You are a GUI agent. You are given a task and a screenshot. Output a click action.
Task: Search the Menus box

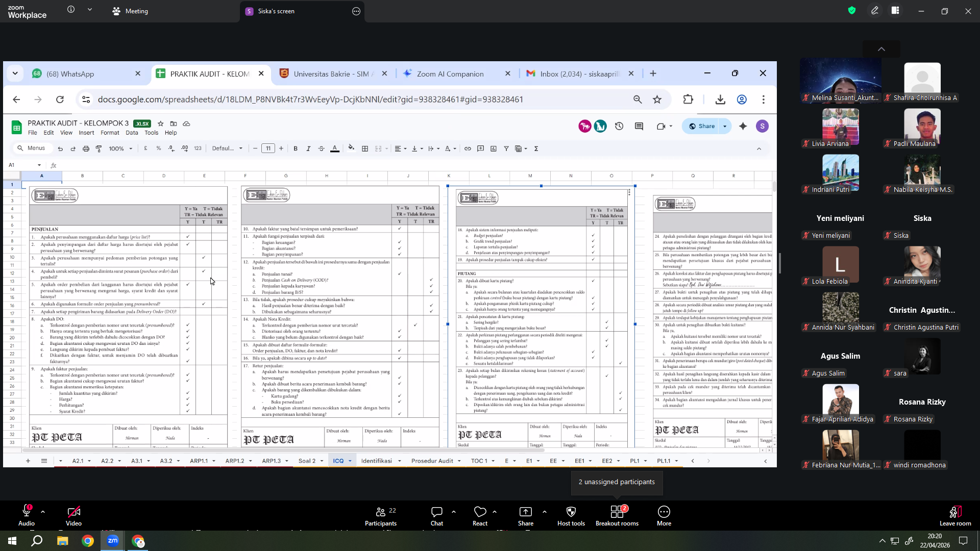pyautogui.click(x=32, y=148)
